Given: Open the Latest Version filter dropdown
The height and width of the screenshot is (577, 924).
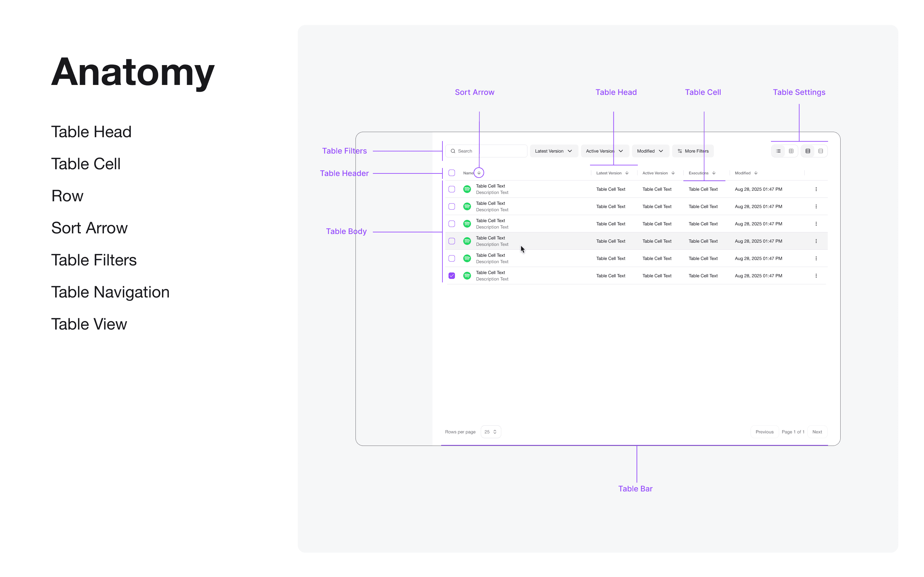Looking at the screenshot, I should tap(553, 151).
